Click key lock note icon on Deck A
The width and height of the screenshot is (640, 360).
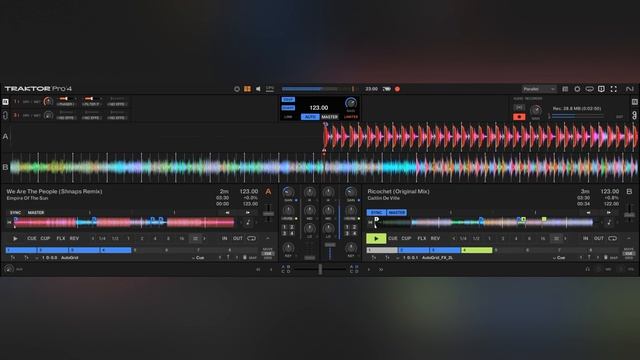pyautogui.click(x=248, y=222)
